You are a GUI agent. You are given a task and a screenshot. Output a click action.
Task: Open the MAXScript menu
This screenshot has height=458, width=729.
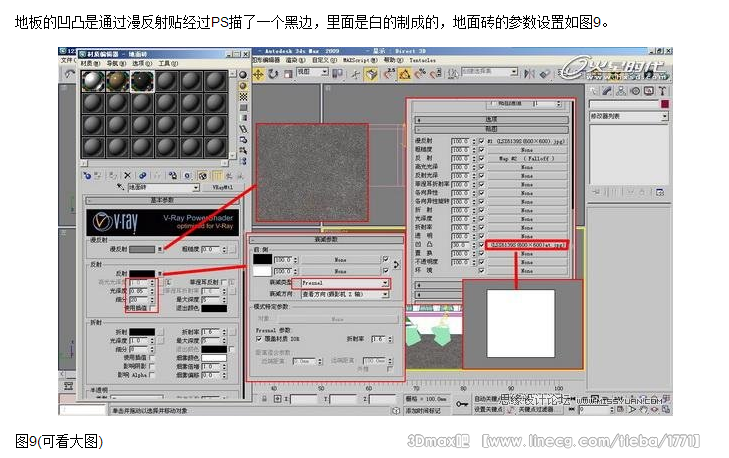click(x=360, y=60)
